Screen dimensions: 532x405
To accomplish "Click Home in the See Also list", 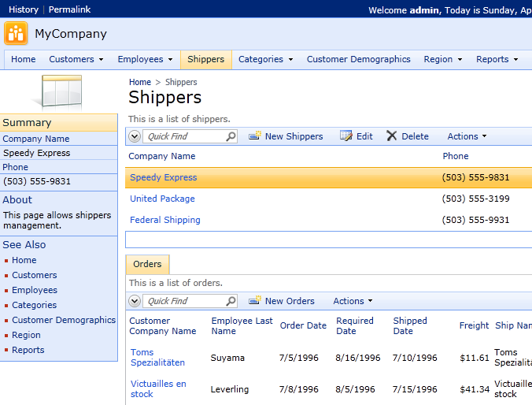I will coord(24,260).
